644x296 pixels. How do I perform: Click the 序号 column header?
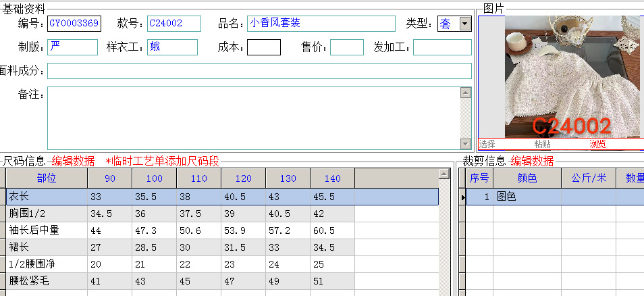pos(479,178)
